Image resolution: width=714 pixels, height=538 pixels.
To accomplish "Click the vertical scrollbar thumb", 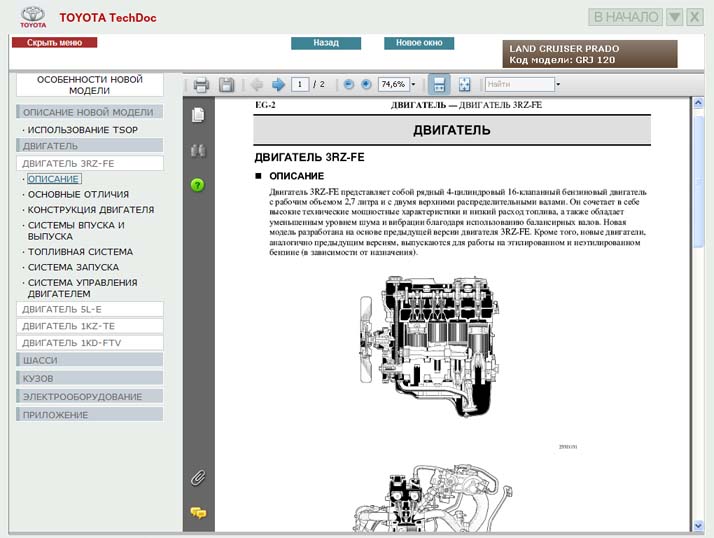I will click(698, 181).
